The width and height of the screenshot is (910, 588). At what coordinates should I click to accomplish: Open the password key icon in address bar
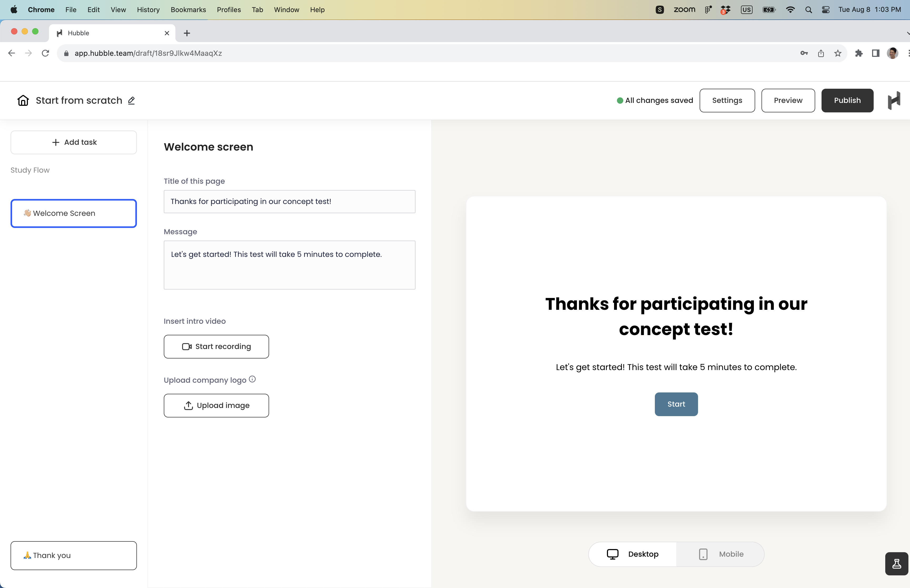click(x=804, y=53)
